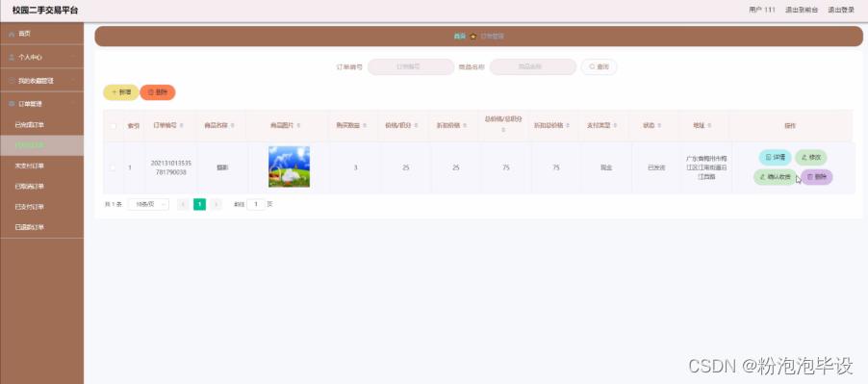
Task: Click the orange 删除 batch delete button
Action: 158,92
